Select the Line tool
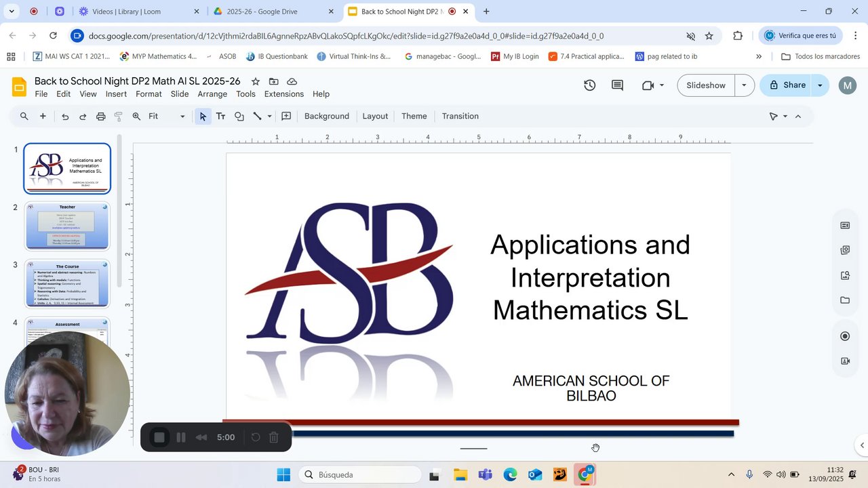The width and height of the screenshot is (868, 488). pos(257,117)
